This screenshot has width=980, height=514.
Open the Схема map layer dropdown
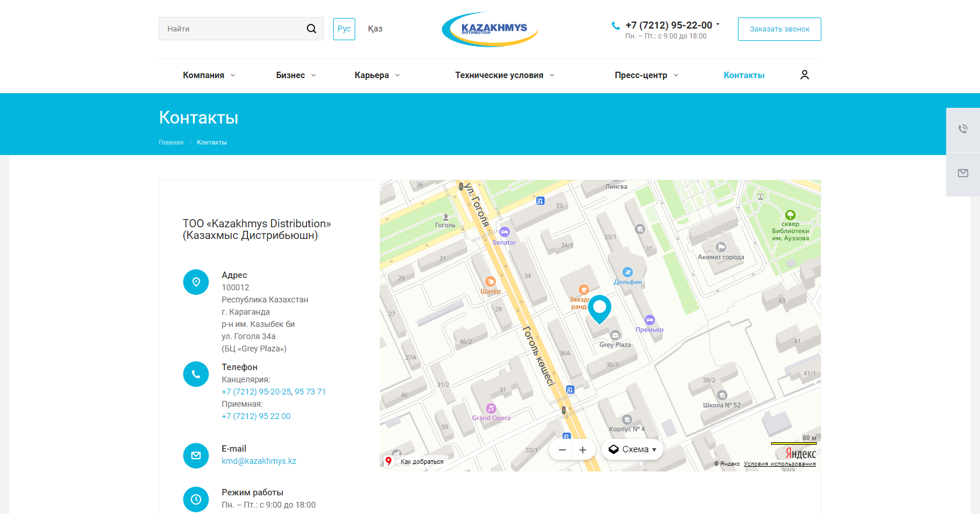(x=632, y=449)
